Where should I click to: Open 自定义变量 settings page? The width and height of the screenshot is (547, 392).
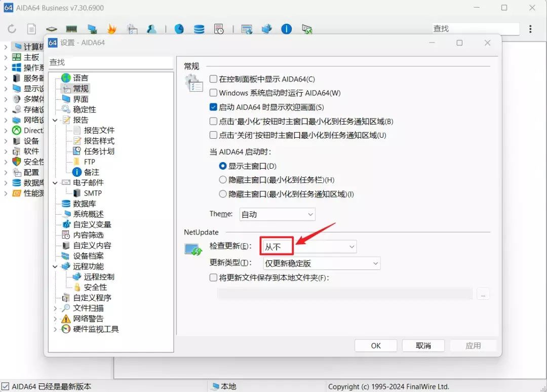(x=92, y=224)
